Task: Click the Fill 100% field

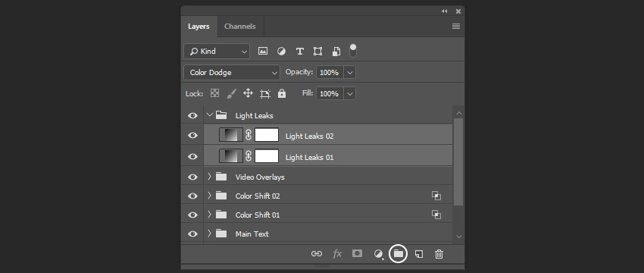Action: tap(330, 94)
